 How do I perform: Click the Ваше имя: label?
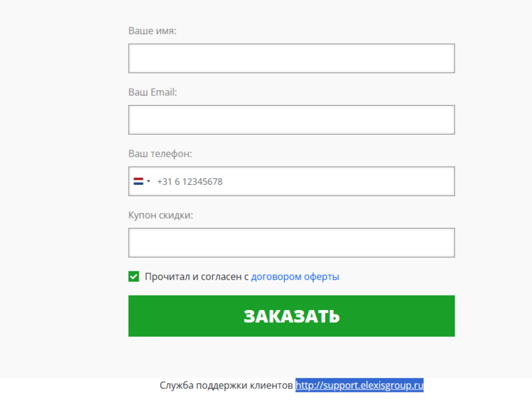point(152,31)
